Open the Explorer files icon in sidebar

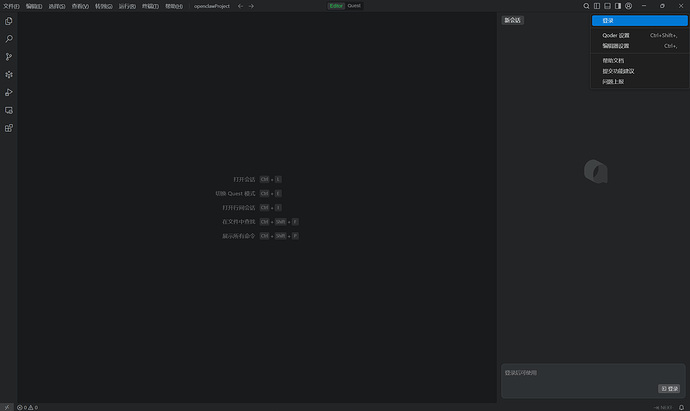(x=9, y=21)
